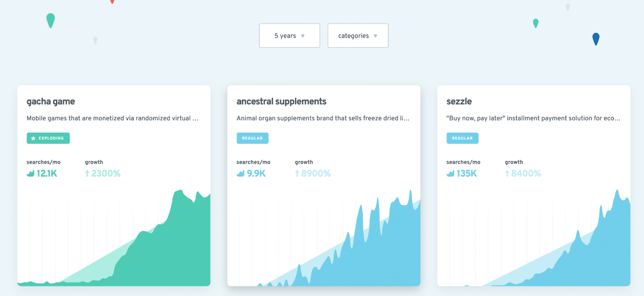Viewport: 644px width, 296px height.
Task: Open the sezzle topic title
Action: (459, 101)
